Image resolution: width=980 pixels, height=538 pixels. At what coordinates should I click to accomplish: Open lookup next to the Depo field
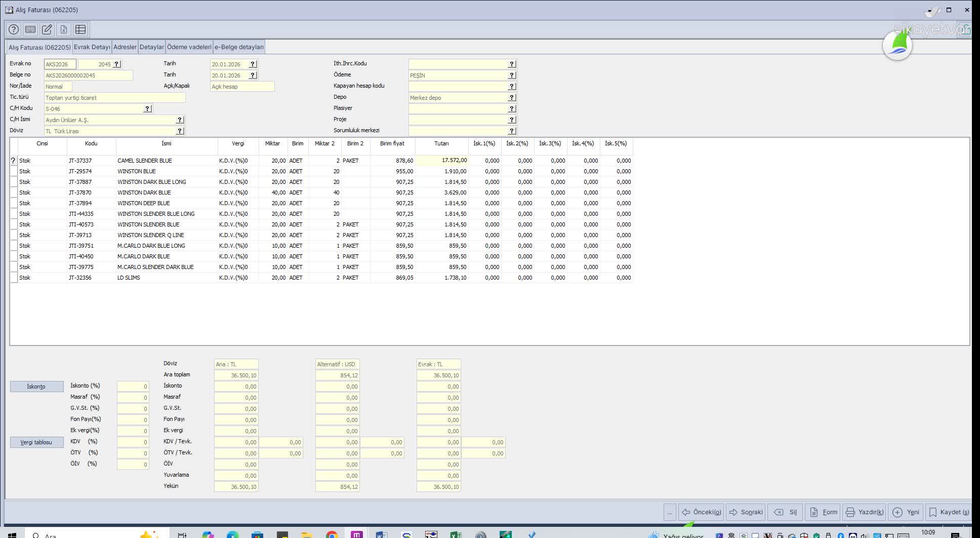pyautogui.click(x=512, y=97)
